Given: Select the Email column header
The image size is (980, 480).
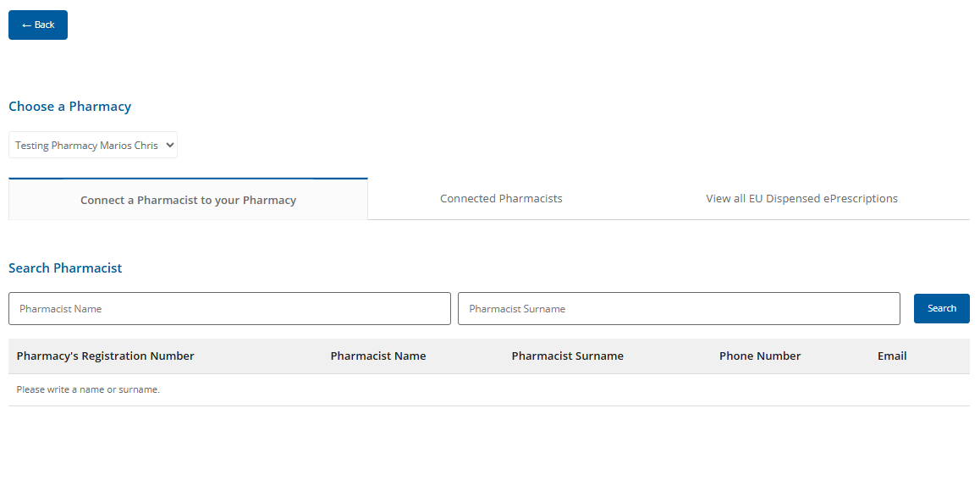Looking at the screenshot, I should tap(892, 356).
